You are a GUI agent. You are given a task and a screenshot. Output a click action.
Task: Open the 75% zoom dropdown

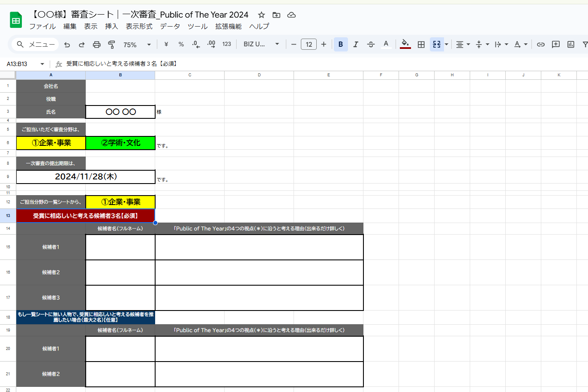137,45
